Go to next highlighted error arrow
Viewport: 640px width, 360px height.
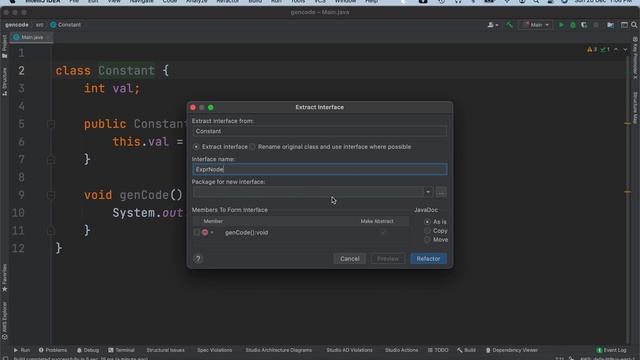coord(625,49)
